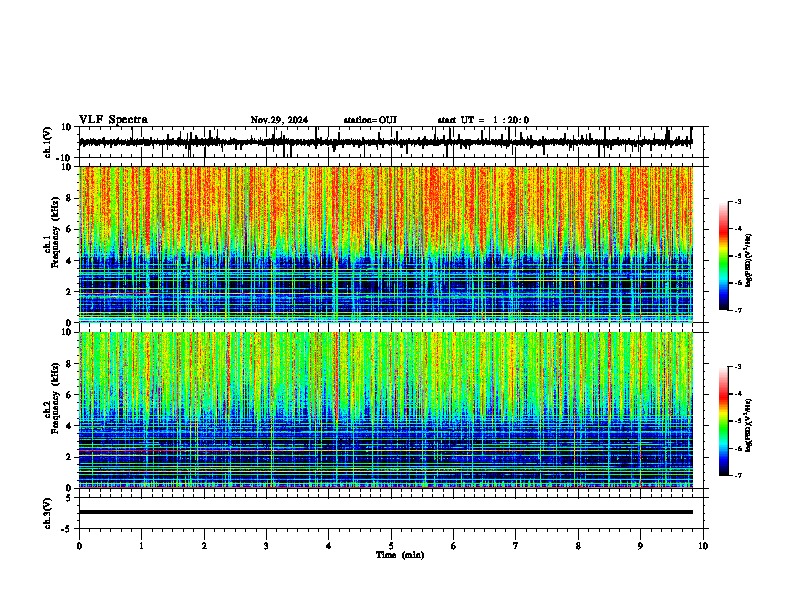Click the "VLF Spectra" title text

(x=113, y=120)
